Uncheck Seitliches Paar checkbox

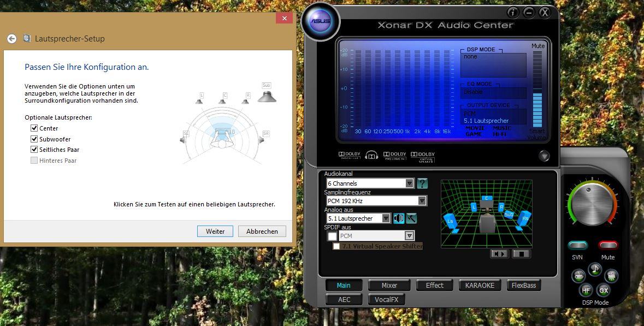tap(34, 150)
